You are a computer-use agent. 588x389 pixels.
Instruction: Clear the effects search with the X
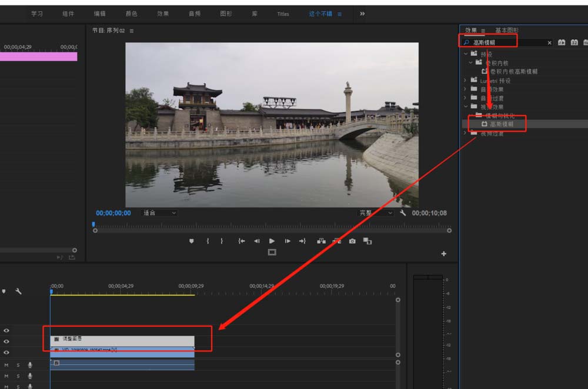(x=550, y=43)
